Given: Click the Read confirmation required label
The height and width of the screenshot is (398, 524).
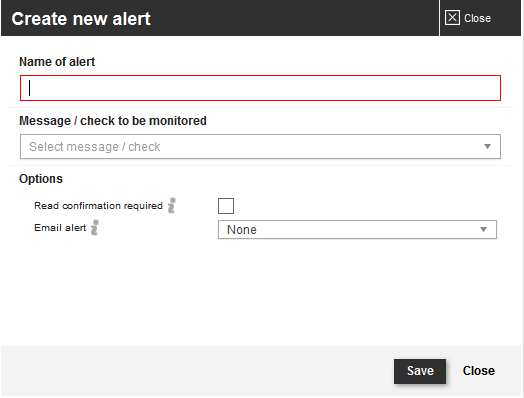Looking at the screenshot, I should coord(98,206).
